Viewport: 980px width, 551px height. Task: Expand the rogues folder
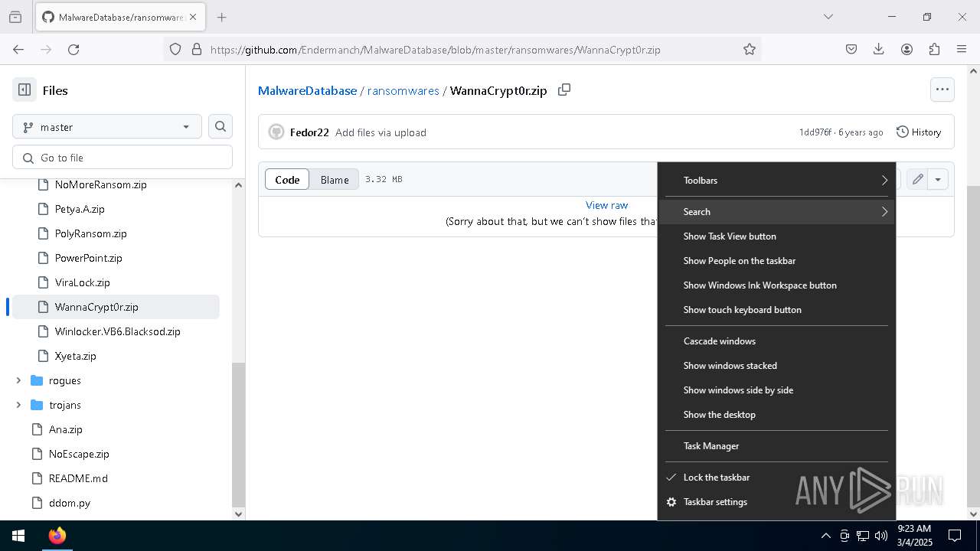tap(18, 380)
